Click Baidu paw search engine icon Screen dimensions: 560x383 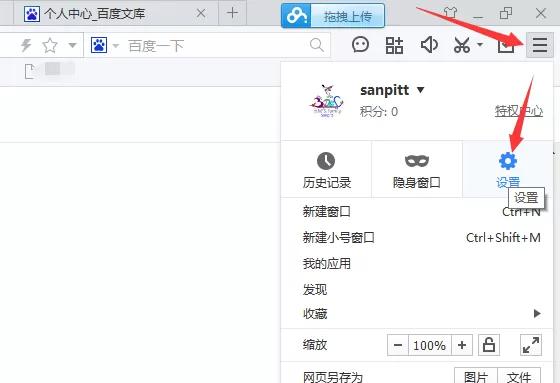tap(99, 45)
